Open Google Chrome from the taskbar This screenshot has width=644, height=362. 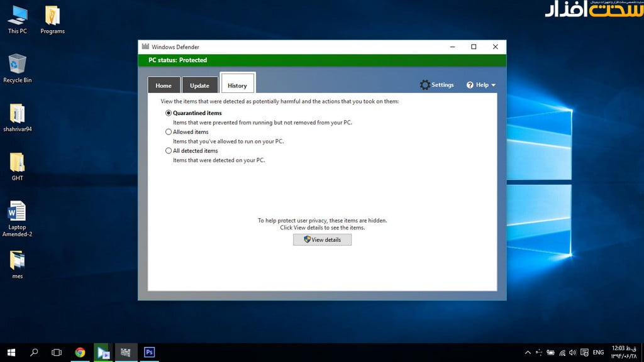(x=80, y=352)
